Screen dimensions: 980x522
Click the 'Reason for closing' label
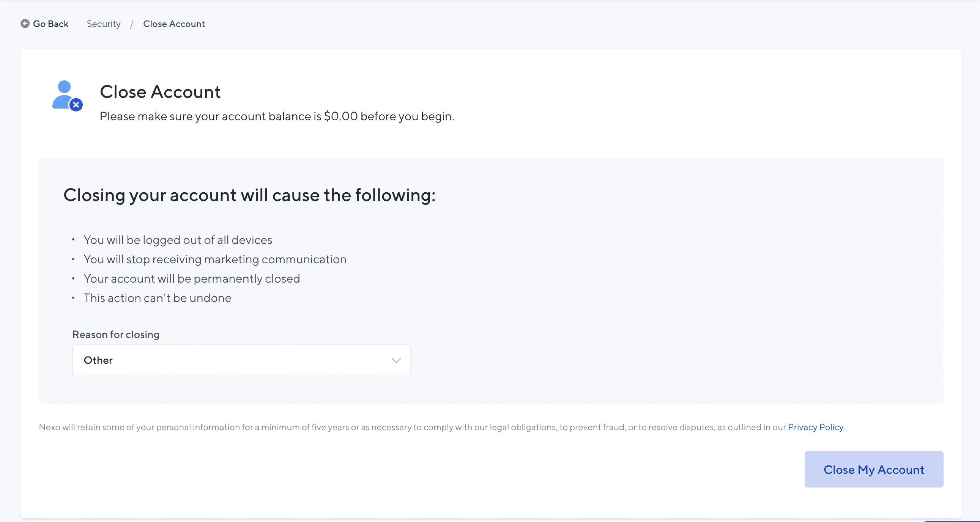116,335
